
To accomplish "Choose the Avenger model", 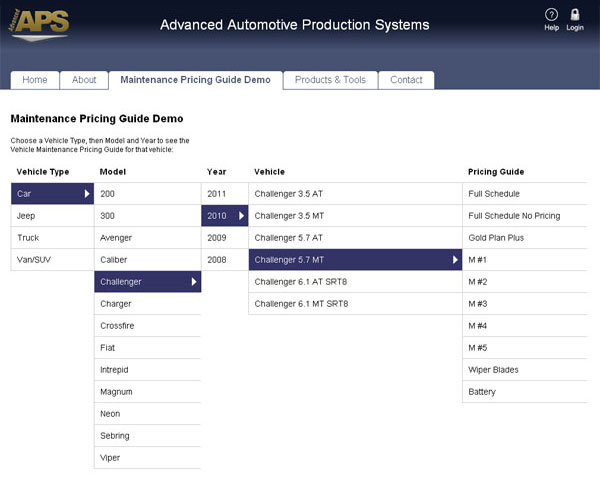I will click(148, 238).
